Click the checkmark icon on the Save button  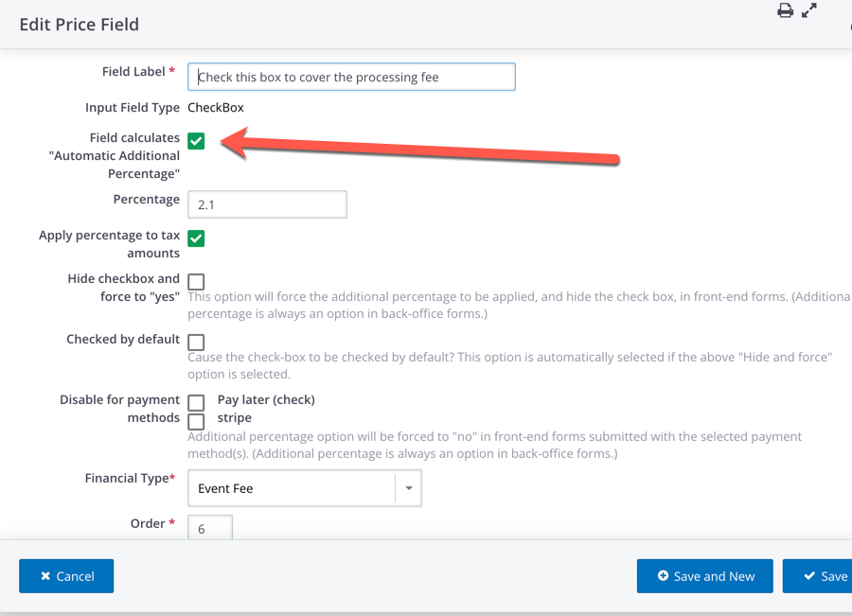(x=809, y=575)
